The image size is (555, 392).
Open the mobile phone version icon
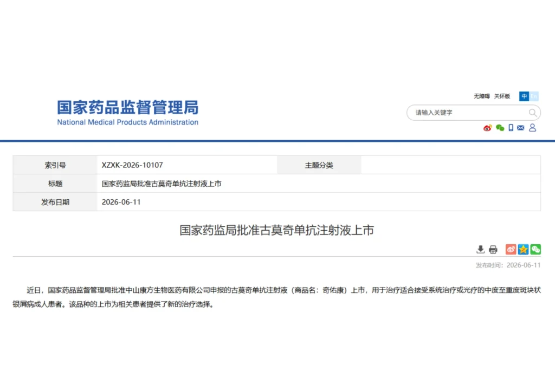(511, 128)
